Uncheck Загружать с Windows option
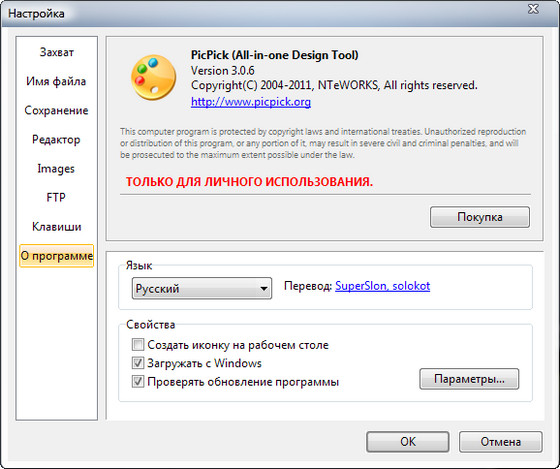The width and height of the screenshot is (560, 469). 138,363
